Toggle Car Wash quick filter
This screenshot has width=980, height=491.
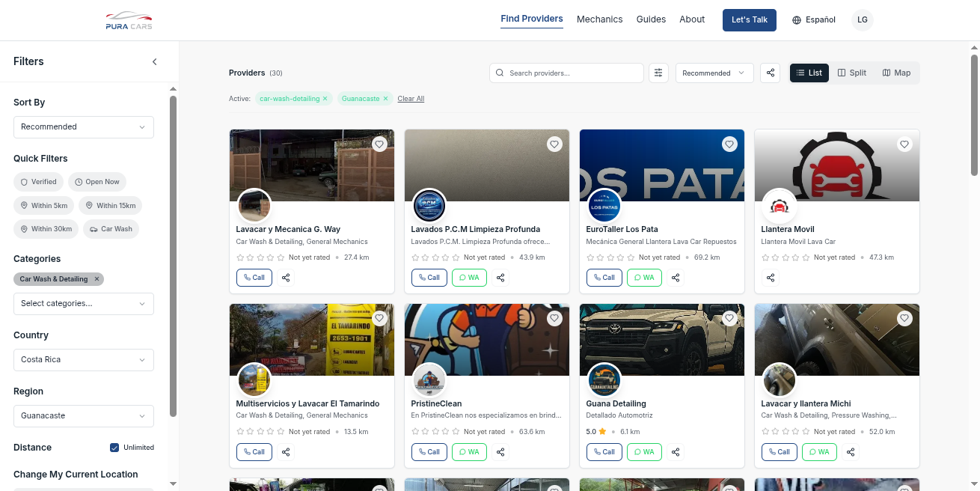pyautogui.click(x=111, y=229)
